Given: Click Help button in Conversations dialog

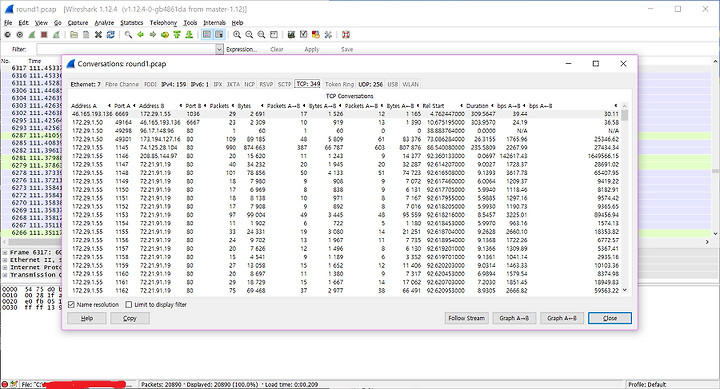Looking at the screenshot, I should click(87, 318).
